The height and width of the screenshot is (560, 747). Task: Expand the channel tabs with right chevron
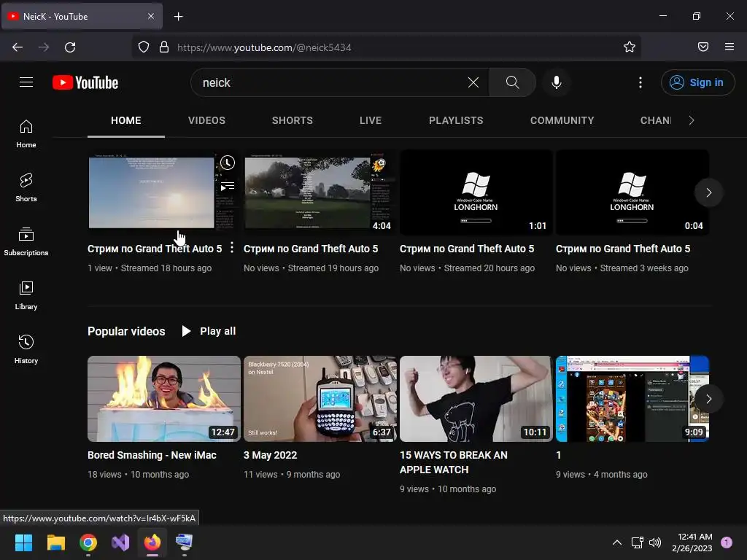[x=692, y=120]
